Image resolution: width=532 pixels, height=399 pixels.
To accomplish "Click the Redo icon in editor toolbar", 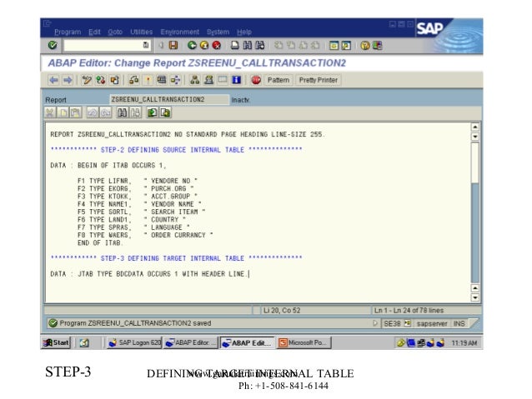I will tap(106, 112).
